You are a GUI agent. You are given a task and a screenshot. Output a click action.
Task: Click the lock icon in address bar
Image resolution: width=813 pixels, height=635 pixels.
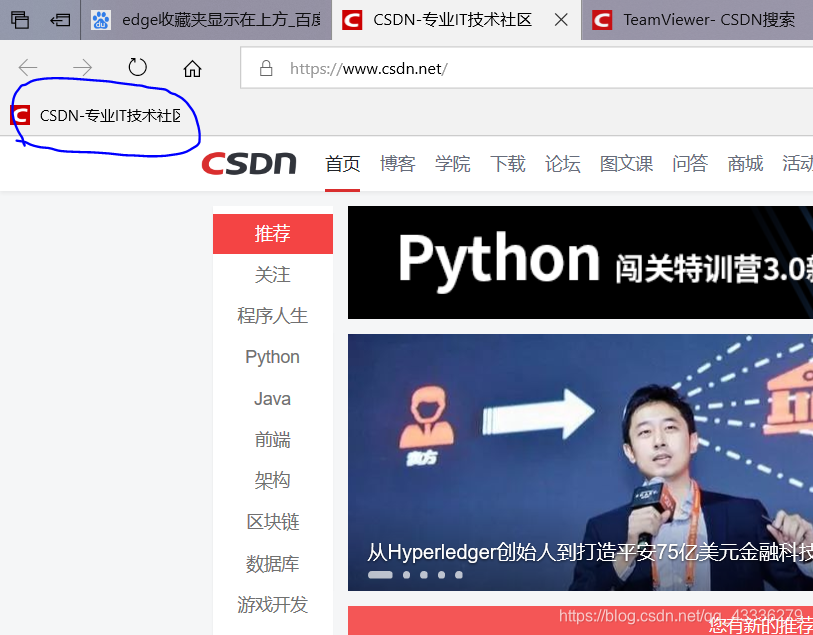[x=266, y=68]
